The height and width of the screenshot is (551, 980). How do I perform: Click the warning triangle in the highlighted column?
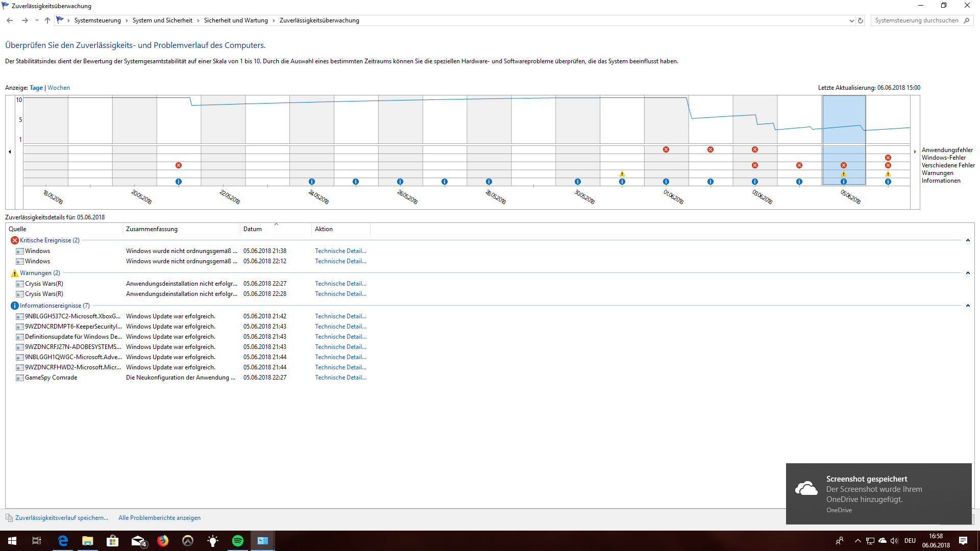[844, 174]
